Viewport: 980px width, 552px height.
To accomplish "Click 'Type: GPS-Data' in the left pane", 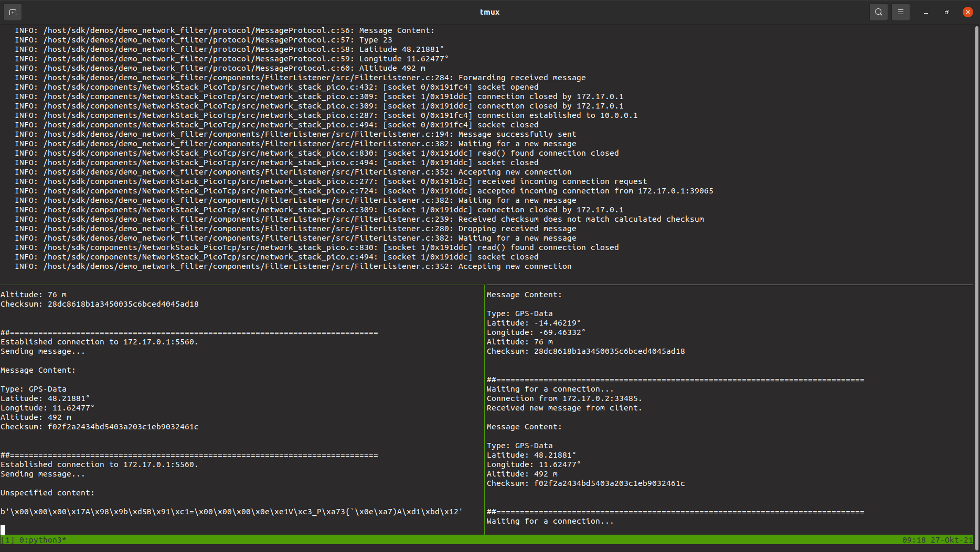I will tap(34, 389).
